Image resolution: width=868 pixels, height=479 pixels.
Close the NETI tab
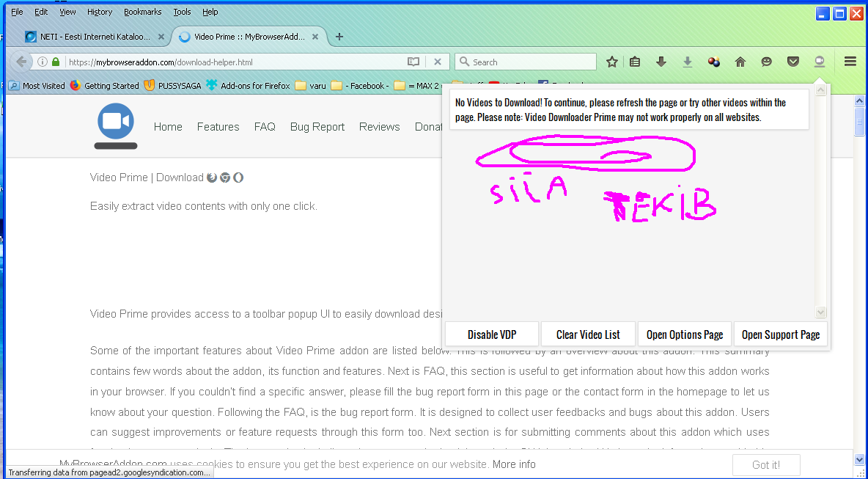(161, 37)
